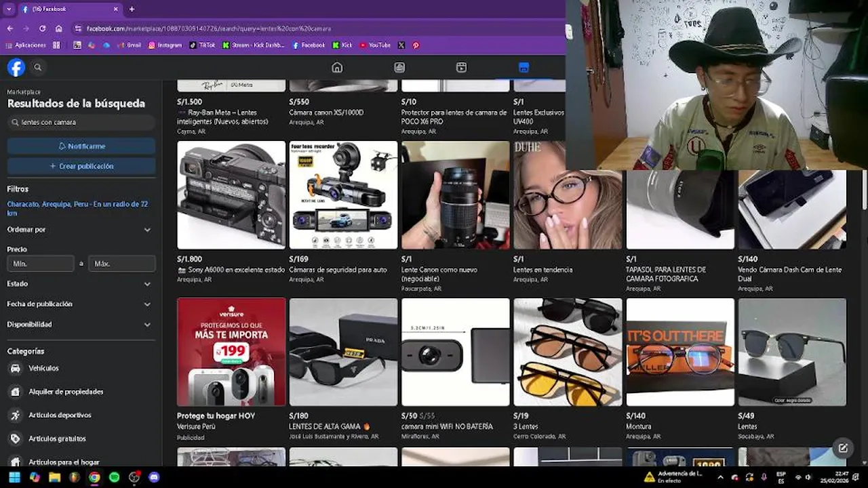The width and height of the screenshot is (868, 488).
Task: Open the icon between Home and Reels
Action: (x=399, y=67)
